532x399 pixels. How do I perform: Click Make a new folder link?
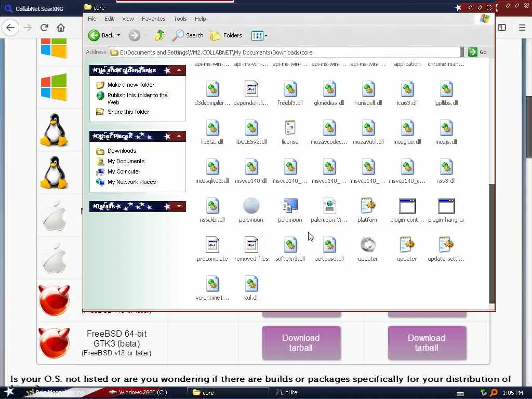[131, 85]
